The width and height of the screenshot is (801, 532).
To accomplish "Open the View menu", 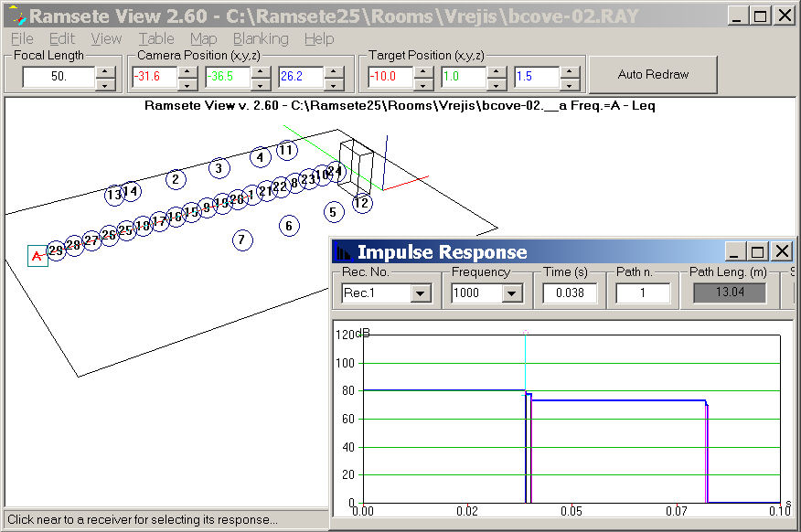I will click(x=106, y=38).
